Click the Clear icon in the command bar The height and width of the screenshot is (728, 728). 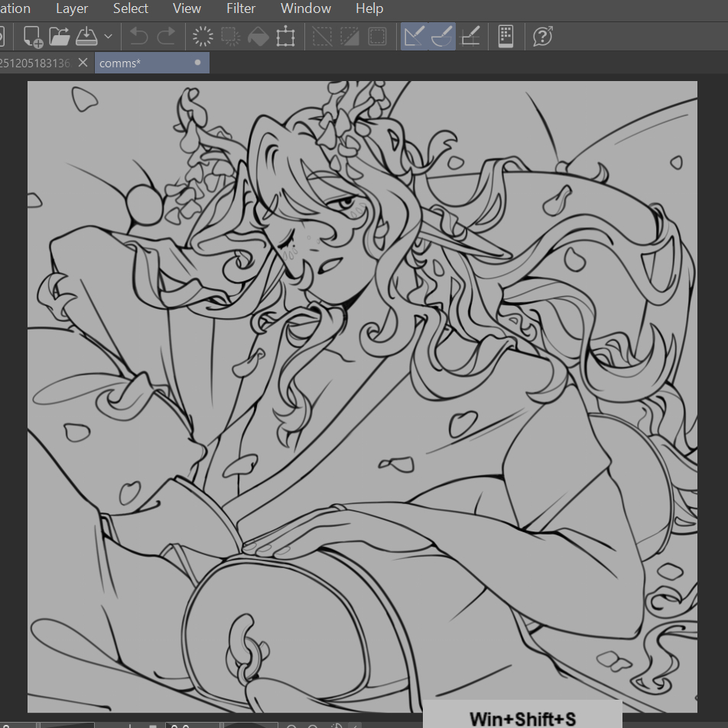tap(203, 36)
